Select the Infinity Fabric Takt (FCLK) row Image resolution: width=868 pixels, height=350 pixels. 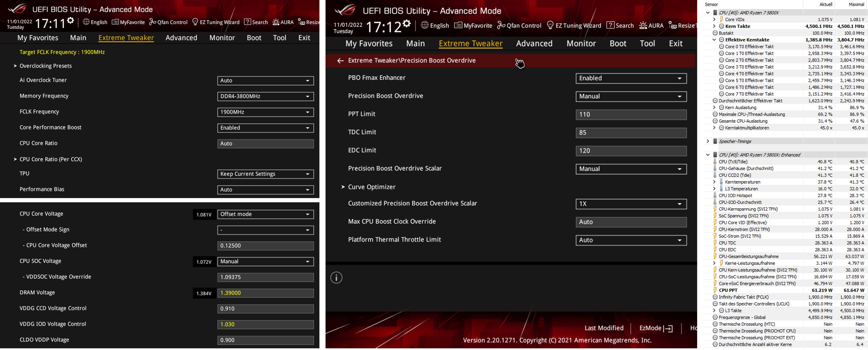785,297
